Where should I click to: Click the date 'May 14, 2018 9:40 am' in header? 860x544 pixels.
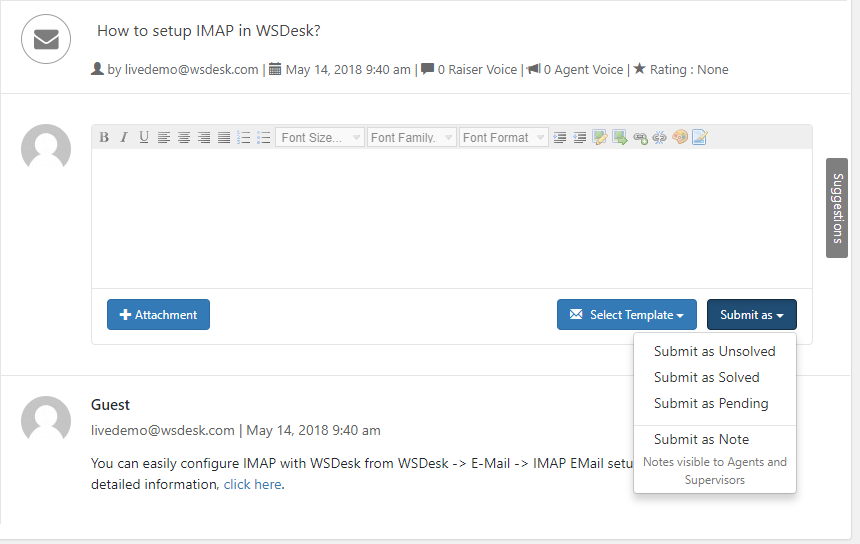[348, 70]
